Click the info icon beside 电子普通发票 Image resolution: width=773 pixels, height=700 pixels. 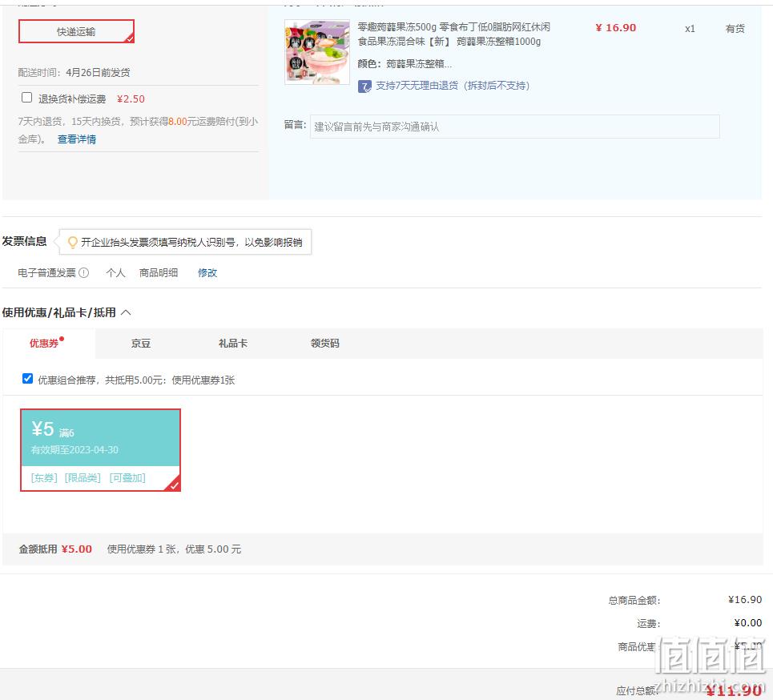(84, 272)
